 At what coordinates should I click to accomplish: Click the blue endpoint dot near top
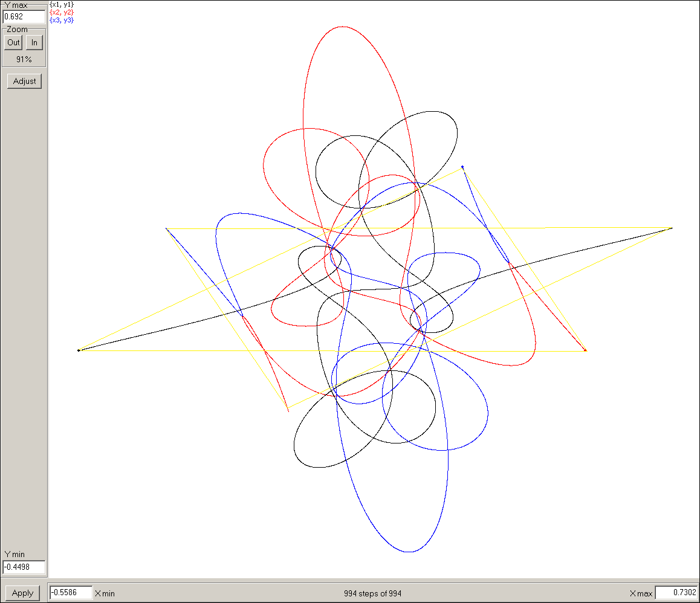pyautogui.click(x=462, y=167)
